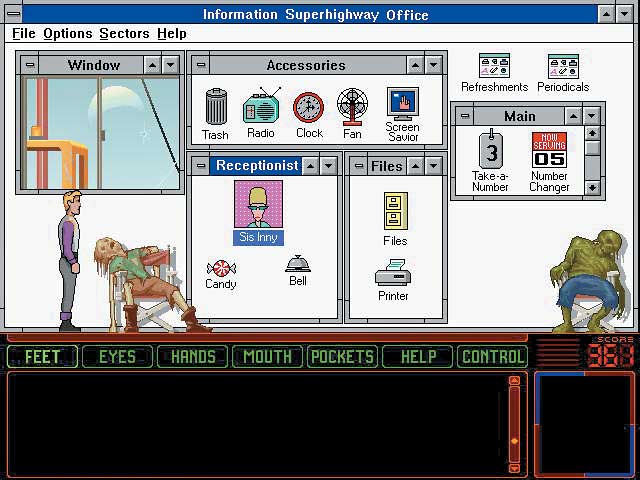This screenshot has height=480, width=640.
Task: Select Sis Inny receptionist portrait
Action: point(258,204)
